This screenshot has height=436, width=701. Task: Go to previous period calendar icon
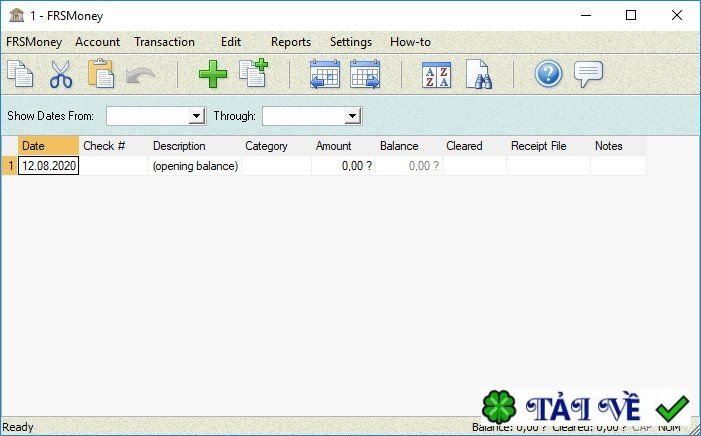point(325,74)
